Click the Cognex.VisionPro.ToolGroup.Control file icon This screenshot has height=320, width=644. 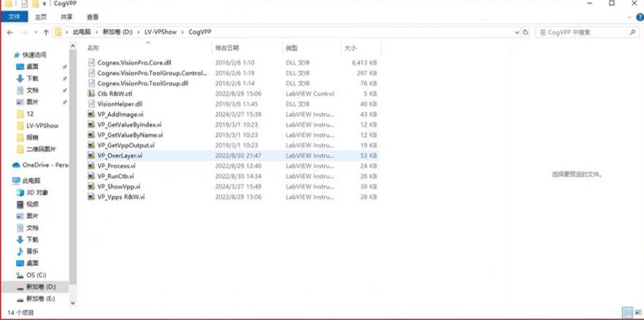coord(91,73)
